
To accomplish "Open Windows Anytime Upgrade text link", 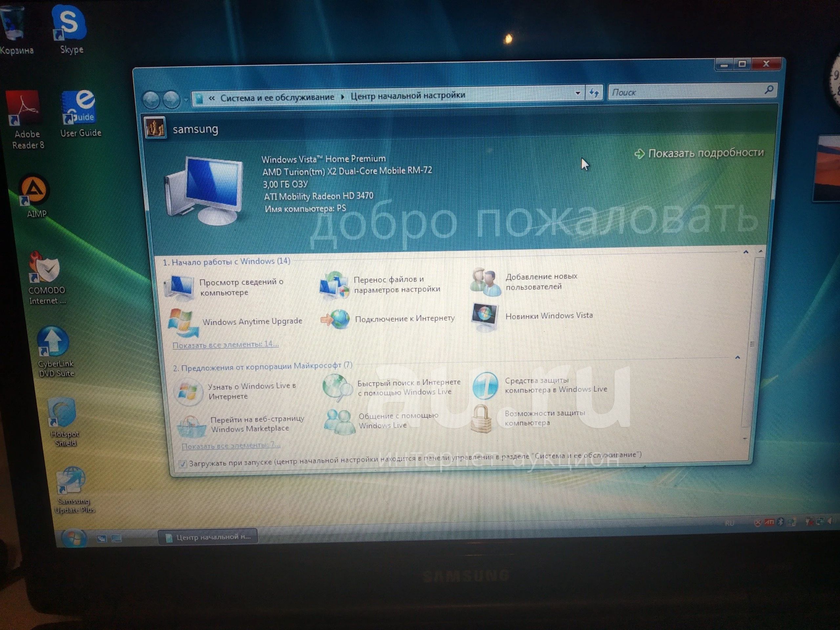I will point(253,321).
